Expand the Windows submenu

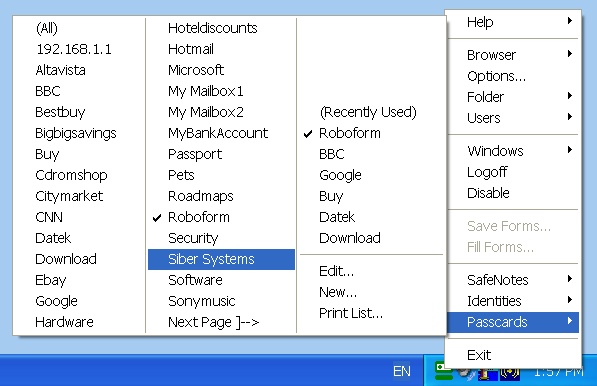click(x=513, y=151)
